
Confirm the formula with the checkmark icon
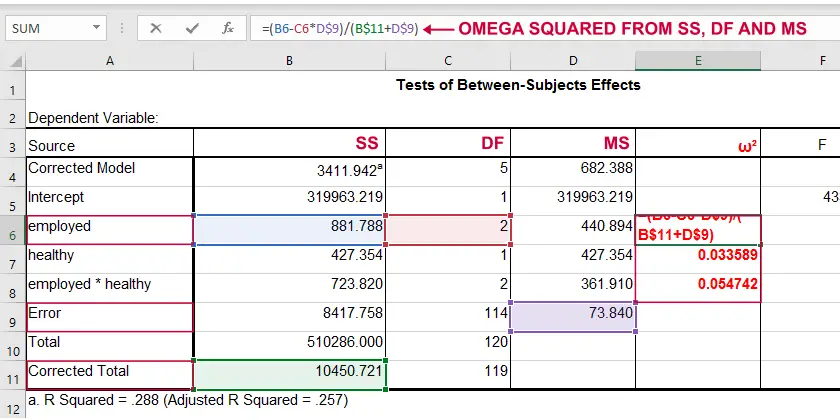click(192, 28)
